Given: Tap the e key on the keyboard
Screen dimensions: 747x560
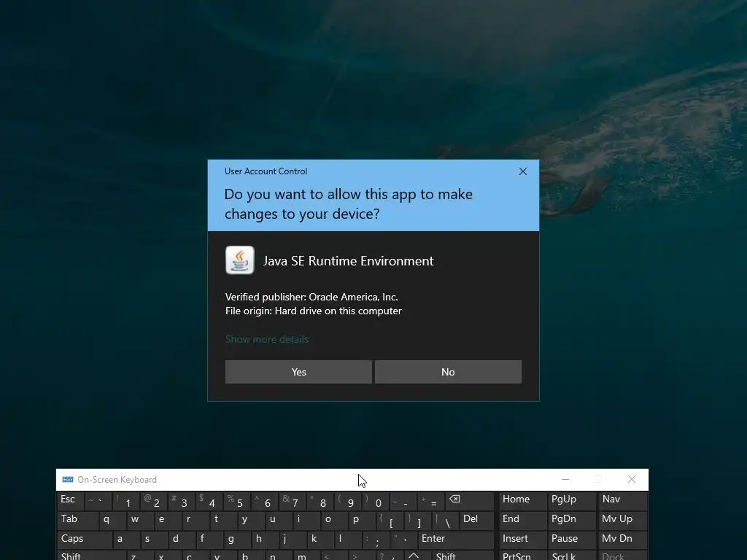Looking at the screenshot, I should click(x=168, y=520).
